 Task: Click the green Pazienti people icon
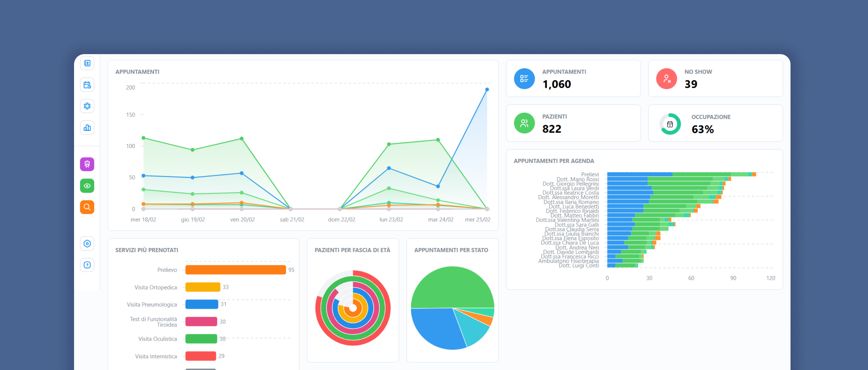pos(524,123)
